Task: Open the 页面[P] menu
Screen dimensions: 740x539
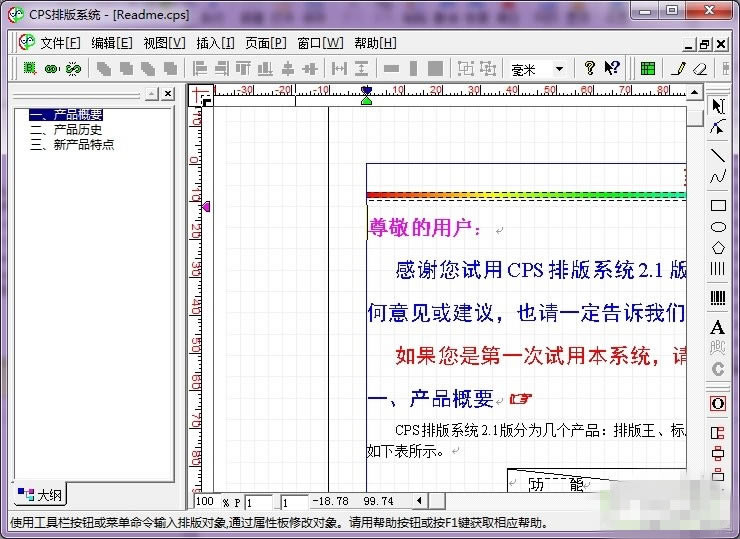Action: click(266, 43)
